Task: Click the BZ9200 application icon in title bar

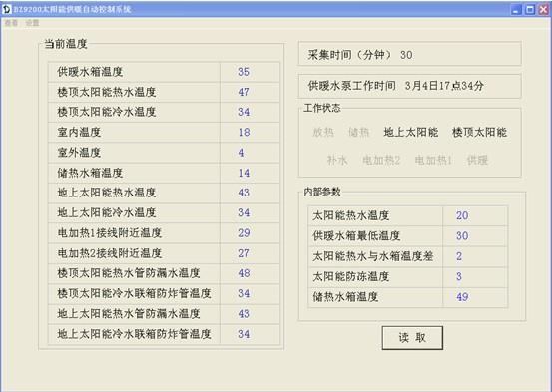Action: [7, 10]
